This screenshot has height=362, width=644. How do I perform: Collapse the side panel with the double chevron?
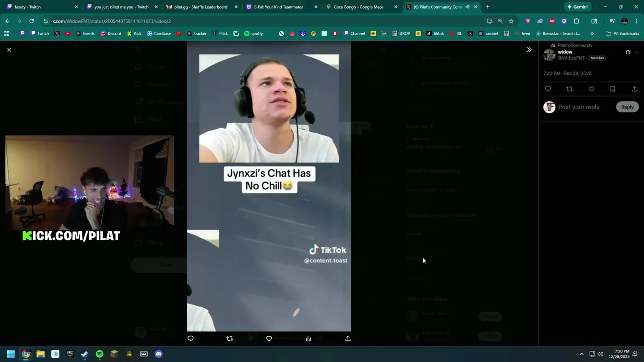point(529,50)
